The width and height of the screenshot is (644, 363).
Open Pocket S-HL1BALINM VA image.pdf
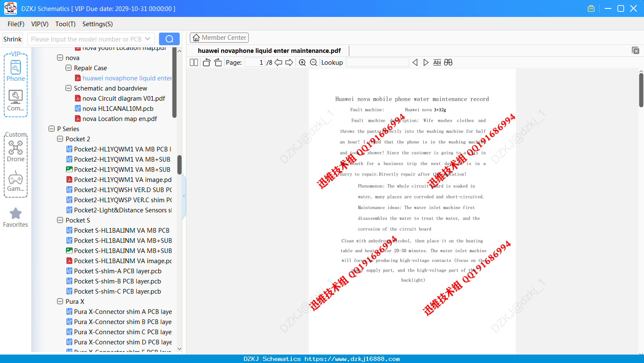tap(119, 261)
